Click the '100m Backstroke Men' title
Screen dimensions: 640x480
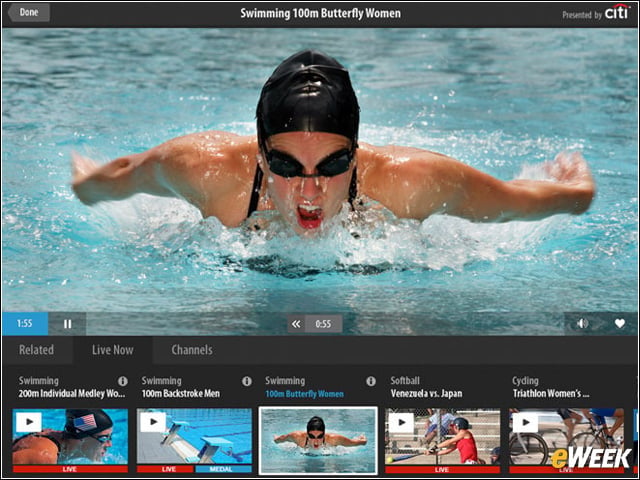click(x=180, y=393)
